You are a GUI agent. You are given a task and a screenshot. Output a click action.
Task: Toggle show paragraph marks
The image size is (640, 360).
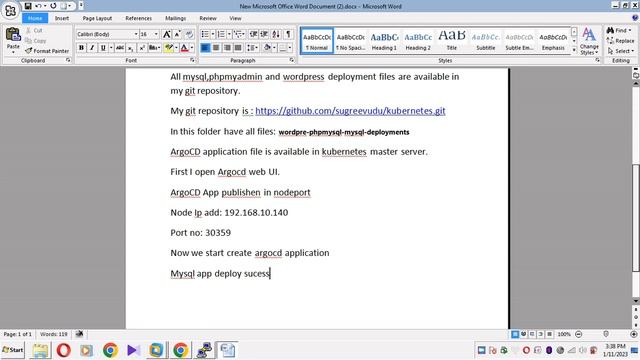tap(288, 34)
